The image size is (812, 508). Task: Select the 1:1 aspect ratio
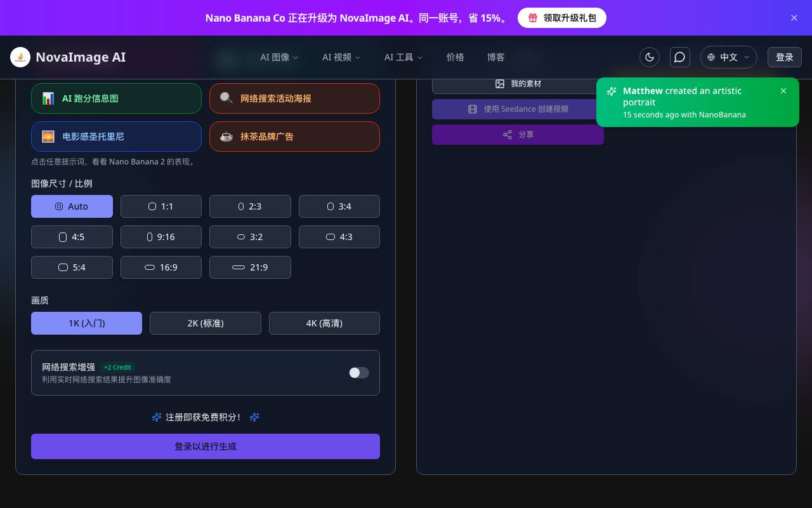[161, 206]
